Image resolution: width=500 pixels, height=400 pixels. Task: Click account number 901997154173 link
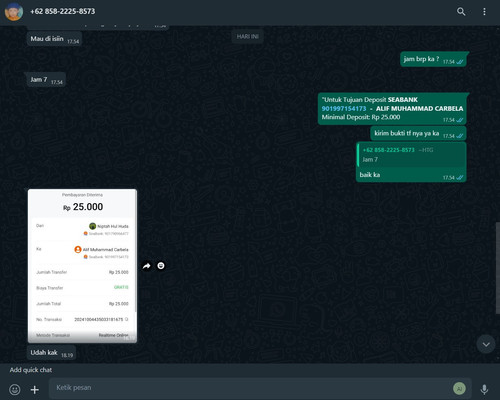[x=344, y=109]
